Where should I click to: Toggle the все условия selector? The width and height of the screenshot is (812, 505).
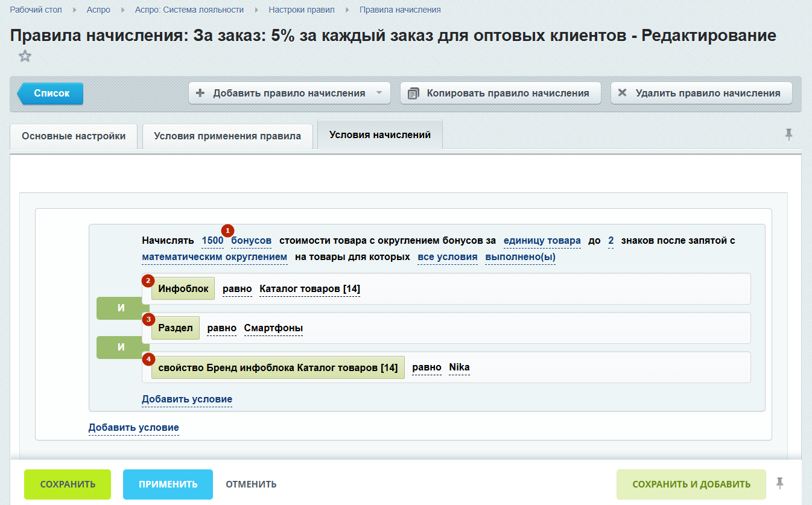447,257
